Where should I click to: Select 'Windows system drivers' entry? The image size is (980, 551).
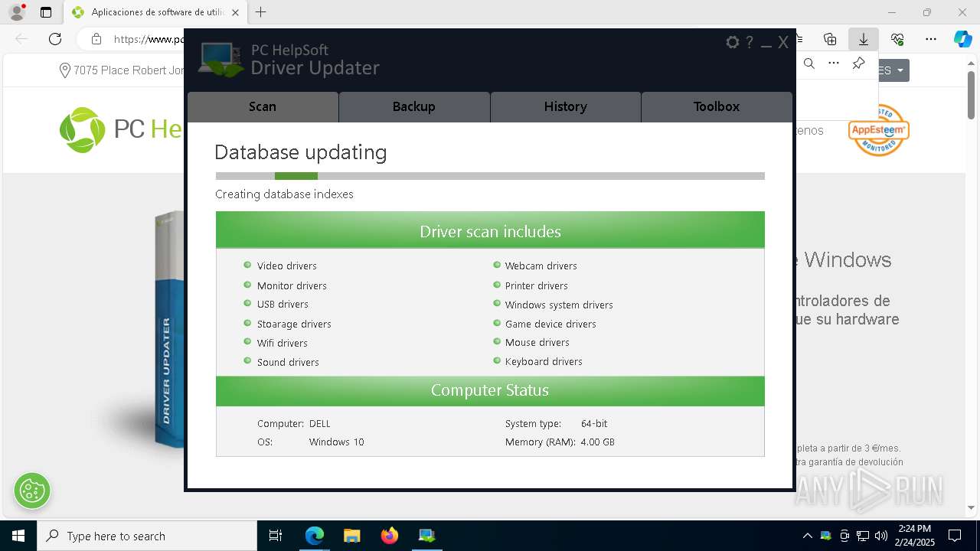(559, 305)
